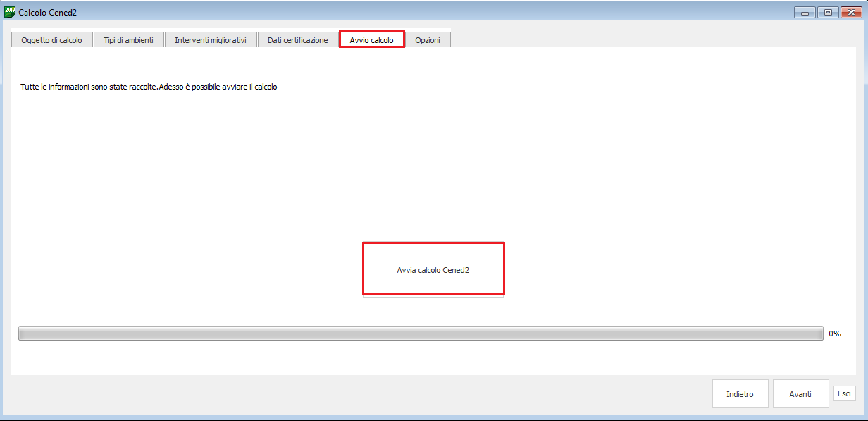Exit using the Esci button
The height and width of the screenshot is (421, 868).
coord(844,393)
